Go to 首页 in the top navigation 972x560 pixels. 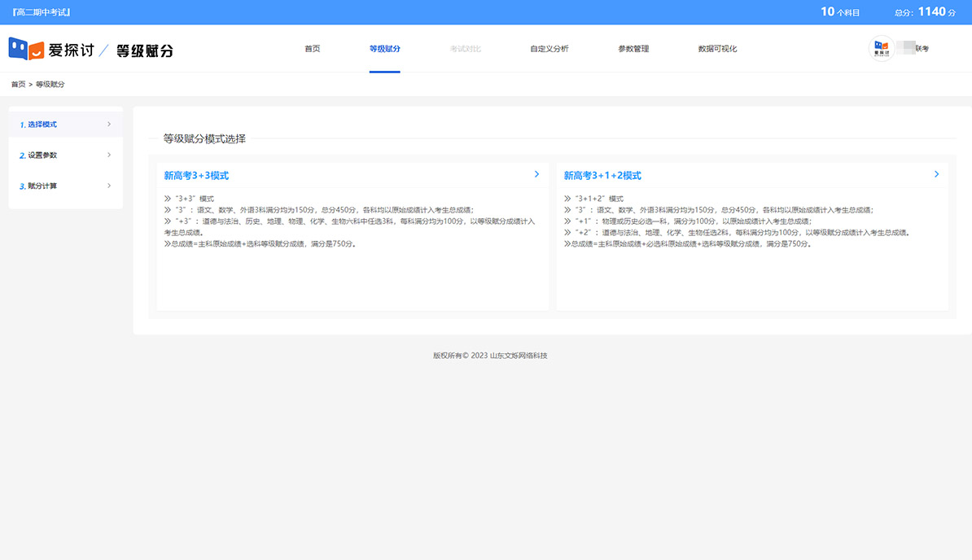pos(313,49)
